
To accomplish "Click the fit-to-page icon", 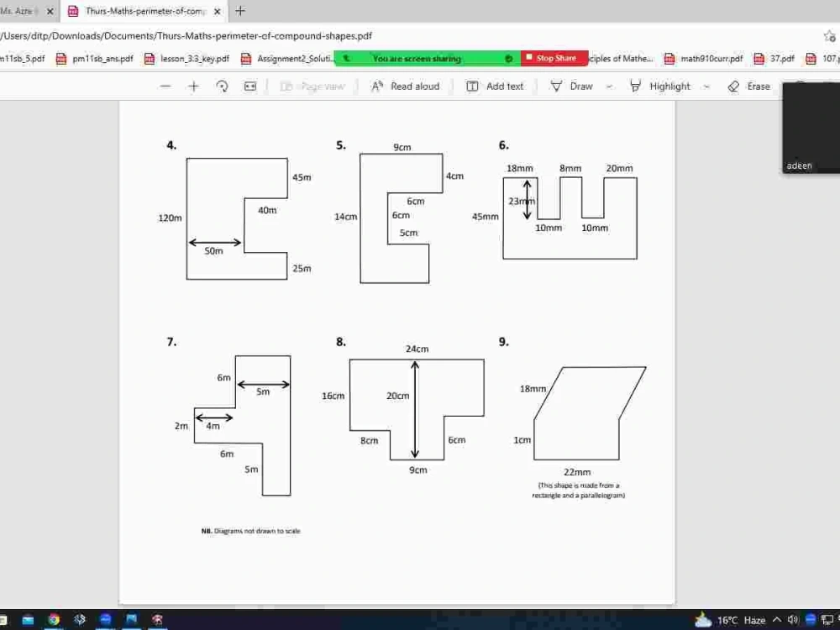I will pyautogui.click(x=250, y=87).
